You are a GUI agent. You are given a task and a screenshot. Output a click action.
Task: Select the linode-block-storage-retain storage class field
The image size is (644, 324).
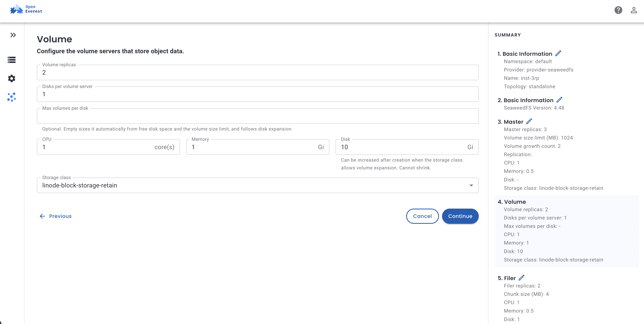(257, 185)
